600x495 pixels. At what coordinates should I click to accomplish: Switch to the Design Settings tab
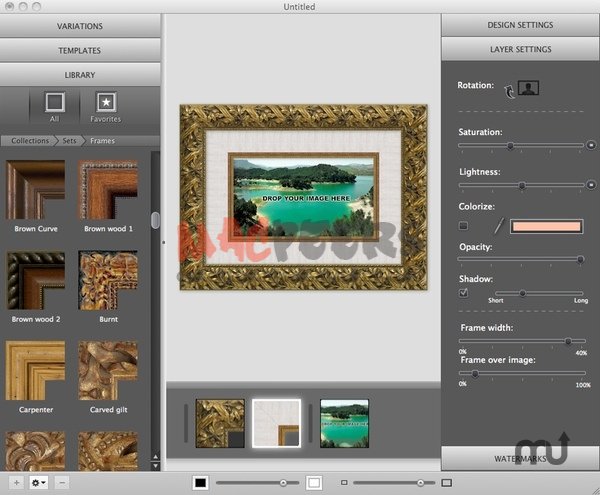tap(519, 25)
